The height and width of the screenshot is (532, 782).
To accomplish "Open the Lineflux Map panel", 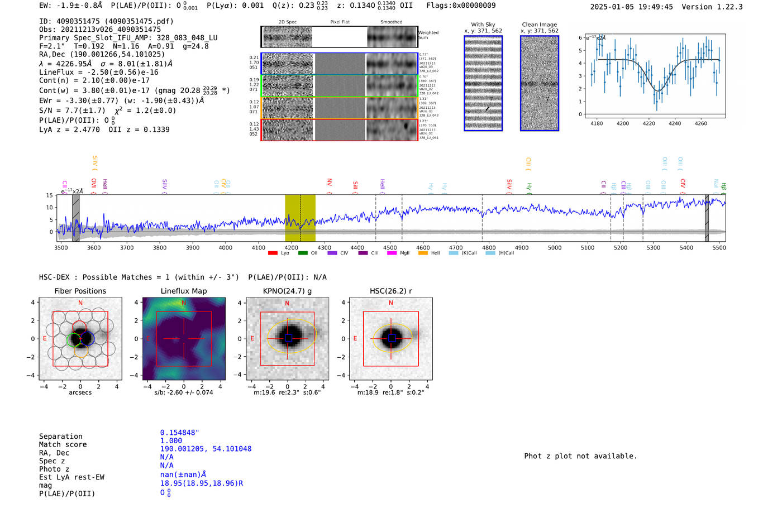I will pyautogui.click(x=184, y=339).
